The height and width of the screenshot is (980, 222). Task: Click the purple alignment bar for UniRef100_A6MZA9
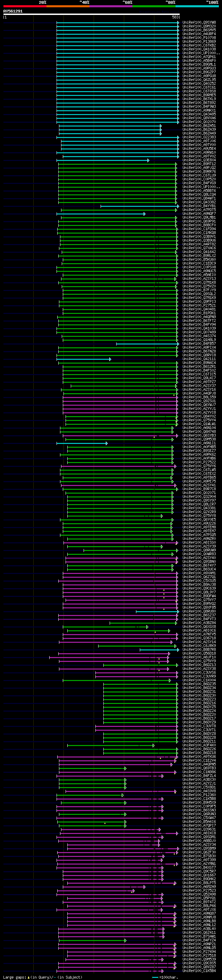(x=104, y=887)
